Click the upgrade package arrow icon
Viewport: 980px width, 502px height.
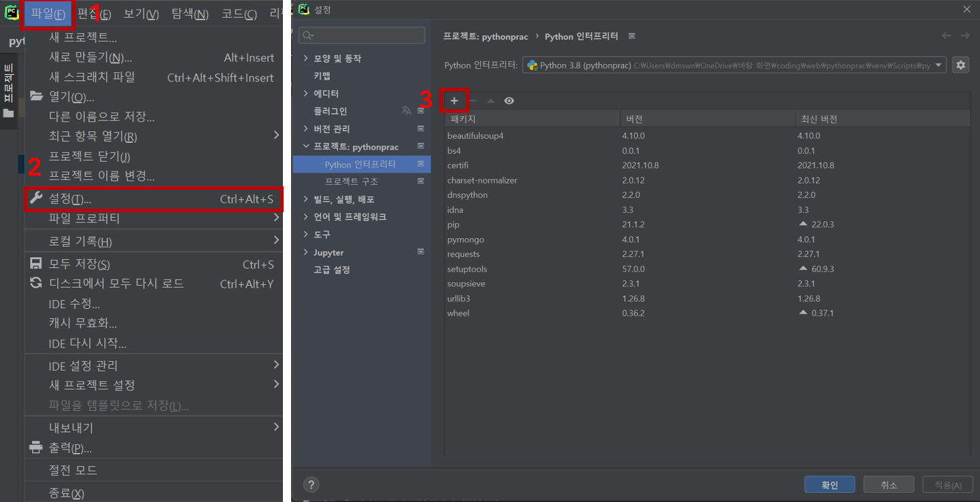(x=490, y=101)
